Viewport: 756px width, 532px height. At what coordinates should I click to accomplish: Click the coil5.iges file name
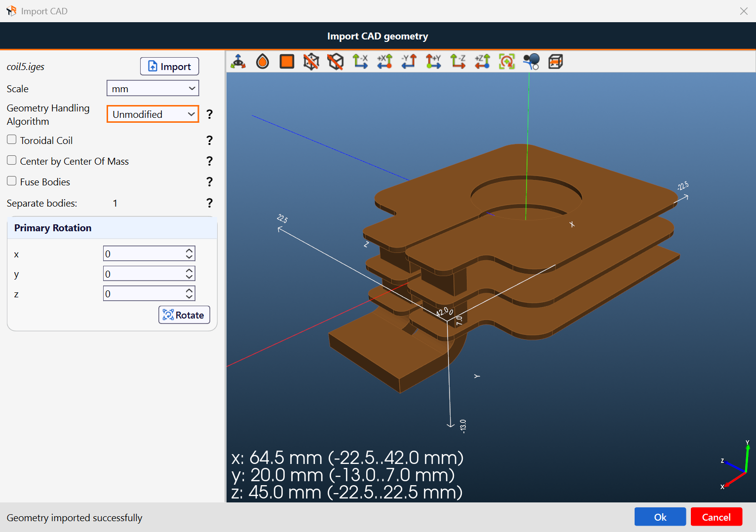point(26,67)
